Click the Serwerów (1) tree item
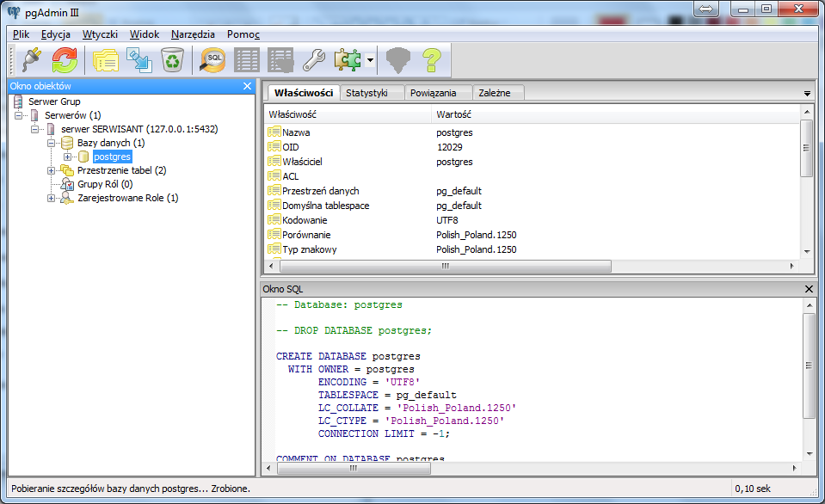 click(x=72, y=115)
